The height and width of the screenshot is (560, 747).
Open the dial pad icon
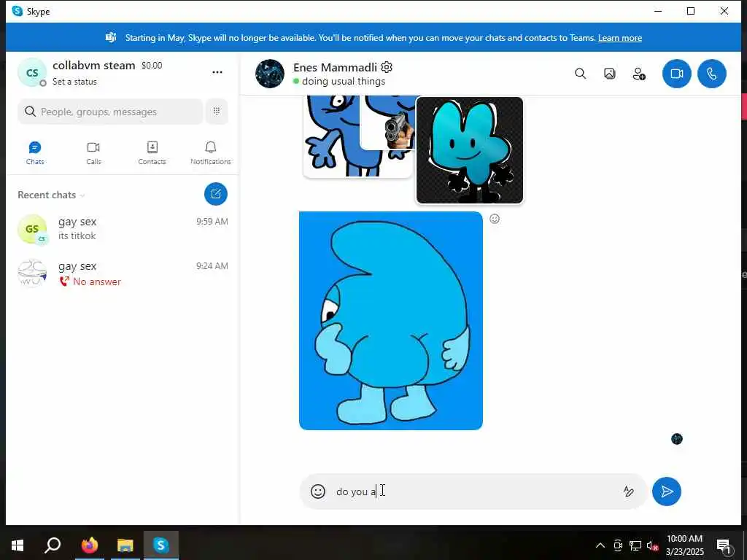coord(217,112)
